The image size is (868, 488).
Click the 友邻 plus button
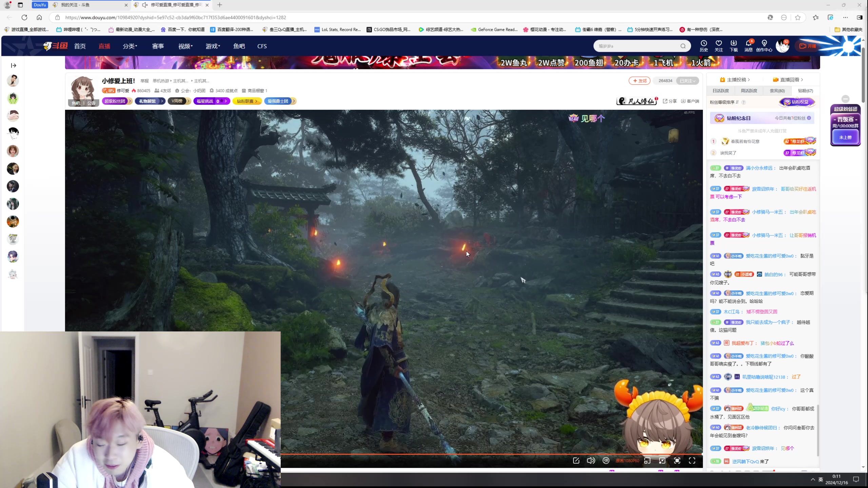click(x=639, y=81)
